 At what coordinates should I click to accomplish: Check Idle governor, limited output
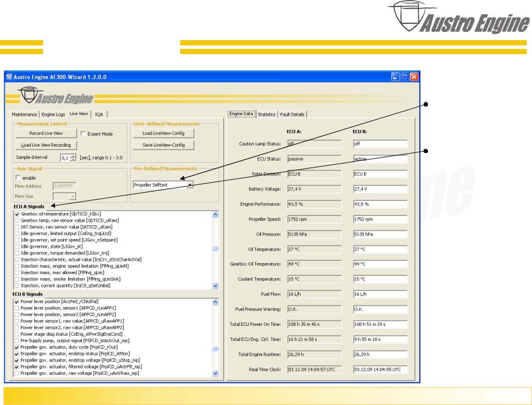[x=17, y=233]
